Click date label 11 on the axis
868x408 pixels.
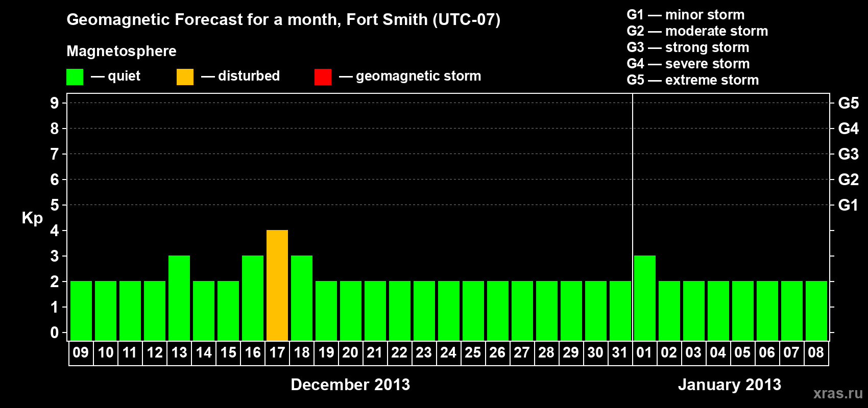click(x=130, y=352)
